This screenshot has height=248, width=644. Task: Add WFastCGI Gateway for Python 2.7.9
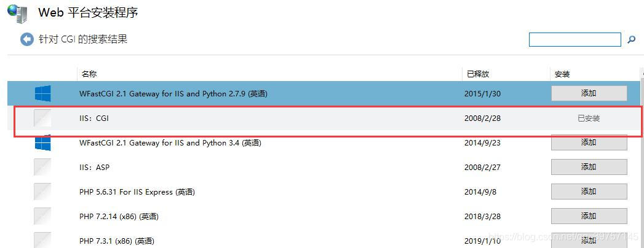click(589, 93)
